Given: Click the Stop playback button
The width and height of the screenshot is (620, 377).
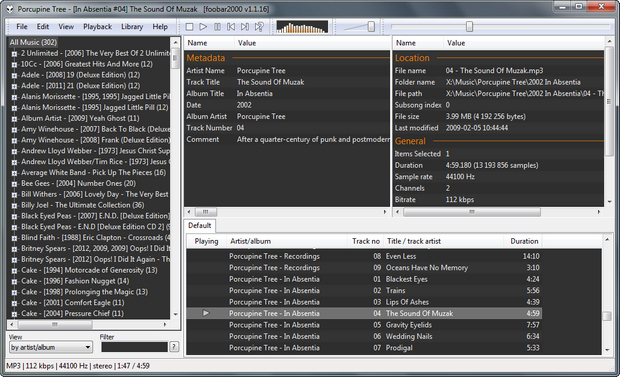Looking at the screenshot, I should (x=189, y=27).
